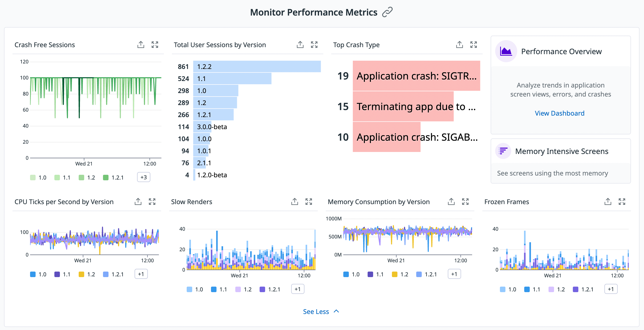Viewport: 644px width, 330px height.
Task: Hide version 1.2 in CPU Ticks legend
Action: pyautogui.click(x=87, y=274)
